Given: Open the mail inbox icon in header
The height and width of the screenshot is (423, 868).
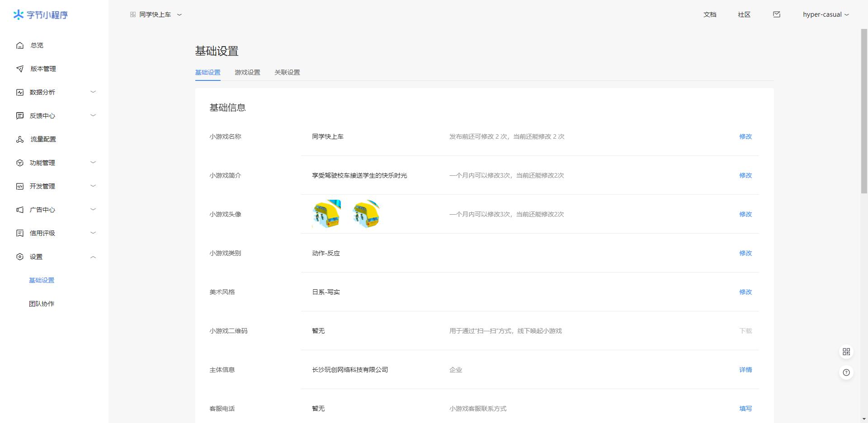Looking at the screenshot, I should (x=777, y=14).
